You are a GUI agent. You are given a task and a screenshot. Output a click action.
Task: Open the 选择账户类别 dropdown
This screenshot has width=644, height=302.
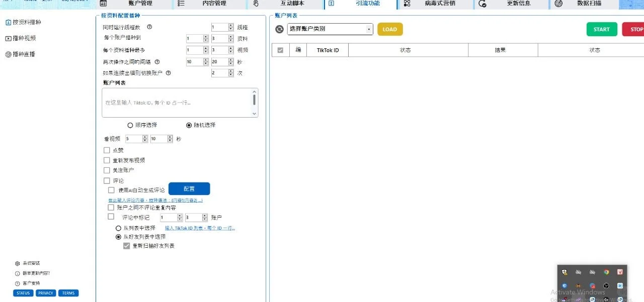point(330,29)
